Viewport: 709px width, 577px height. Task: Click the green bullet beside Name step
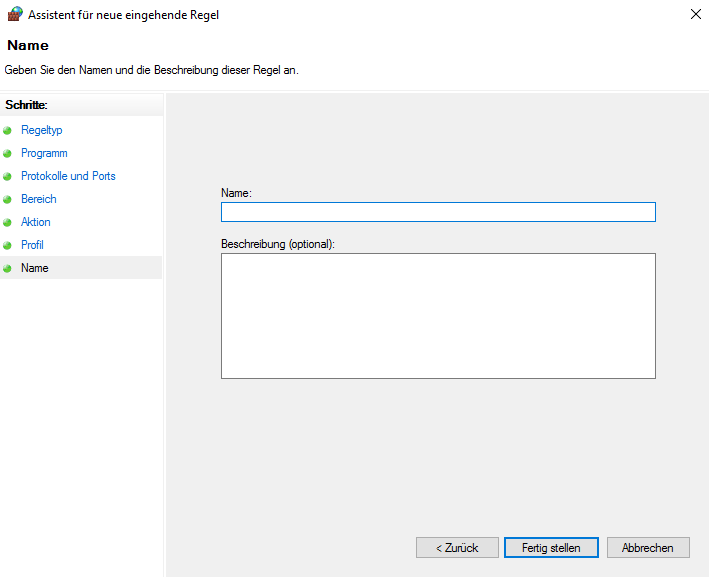7,269
